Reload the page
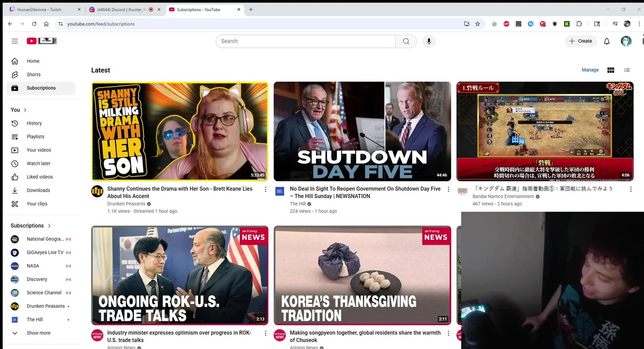The image size is (644, 349). (x=34, y=24)
